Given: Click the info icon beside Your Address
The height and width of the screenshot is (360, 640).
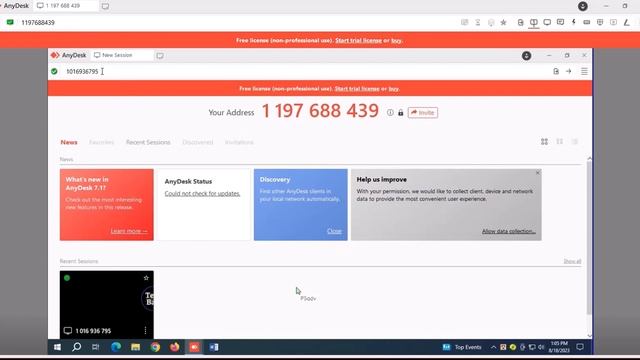Looking at the screenshot, I should pos(390,112).
